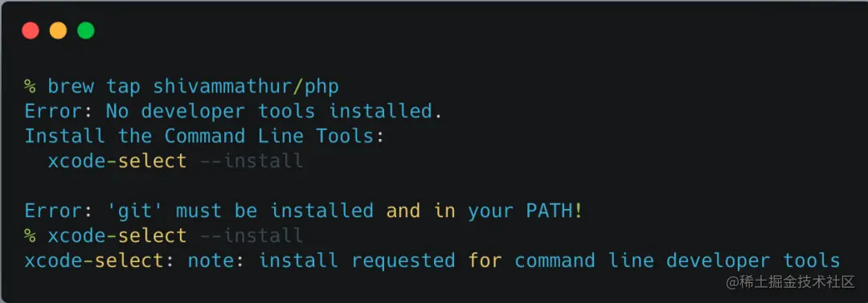Click the yellow 'for' keyword
Image resolution: width=868 pixels, height=303 pixels.
[485, 260]
